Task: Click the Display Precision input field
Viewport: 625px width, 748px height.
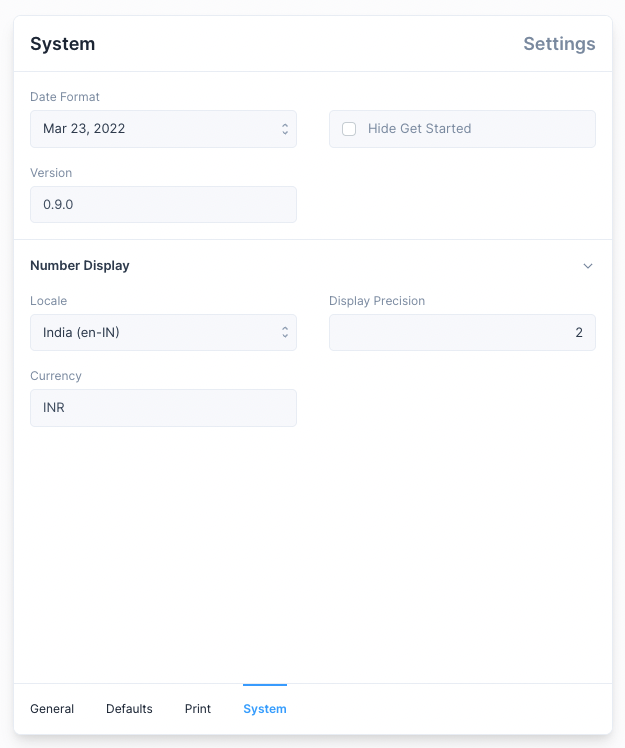Action: click(x=462, y=332)
